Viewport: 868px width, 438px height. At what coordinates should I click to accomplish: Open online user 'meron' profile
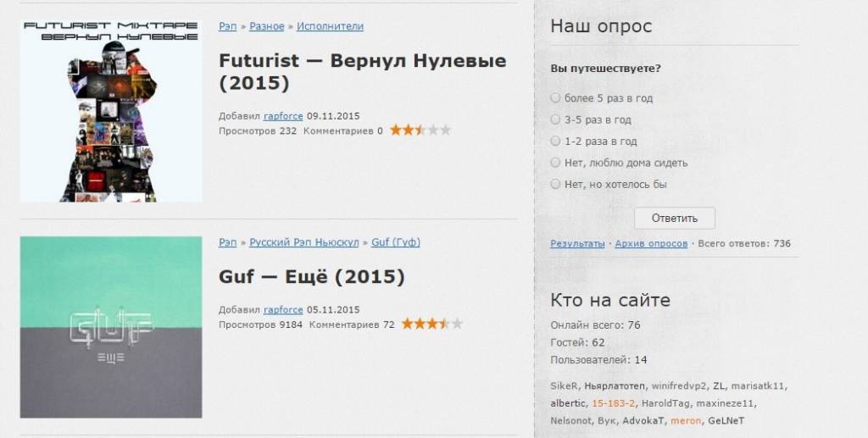[x=686, y=421]
